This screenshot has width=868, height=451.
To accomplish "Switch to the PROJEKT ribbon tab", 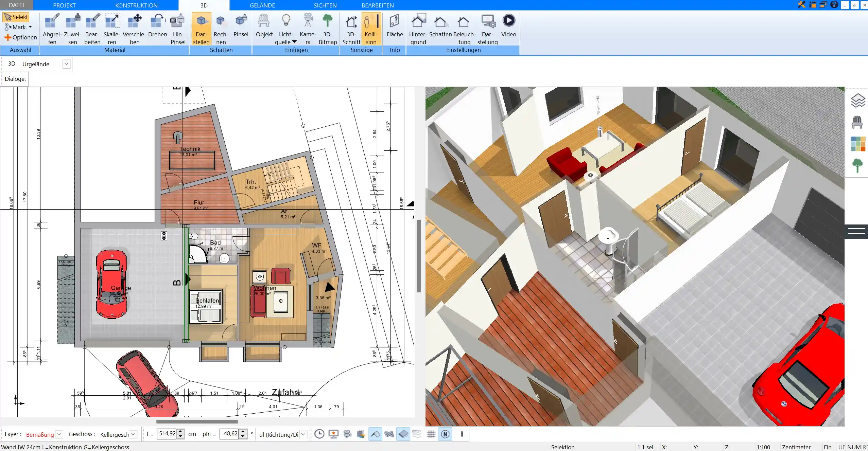I will point(64,5).
